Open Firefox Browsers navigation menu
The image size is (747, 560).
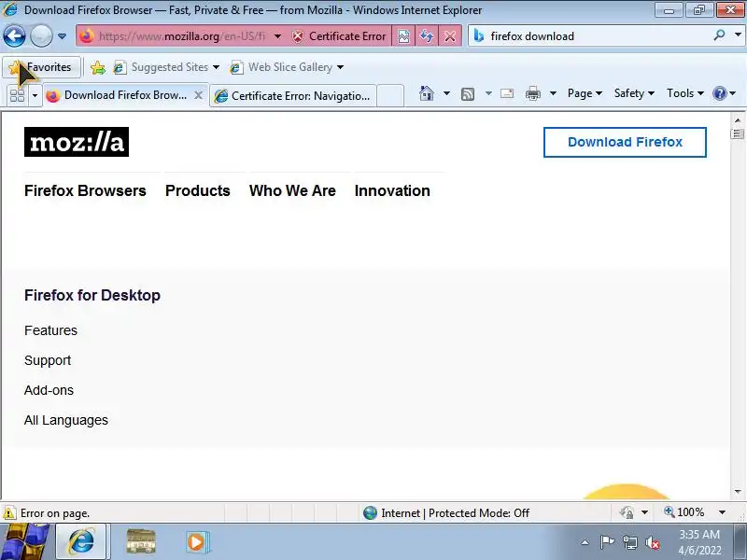pos(85,190)
